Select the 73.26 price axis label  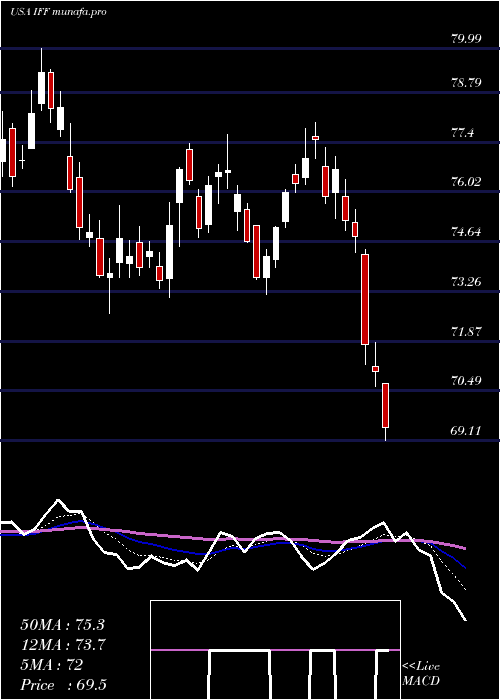tap(466, 282)
